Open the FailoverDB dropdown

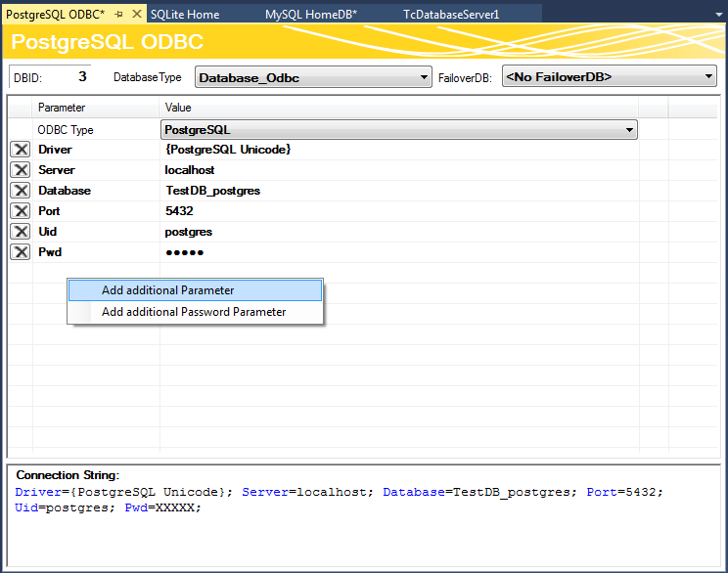point(610,76)
